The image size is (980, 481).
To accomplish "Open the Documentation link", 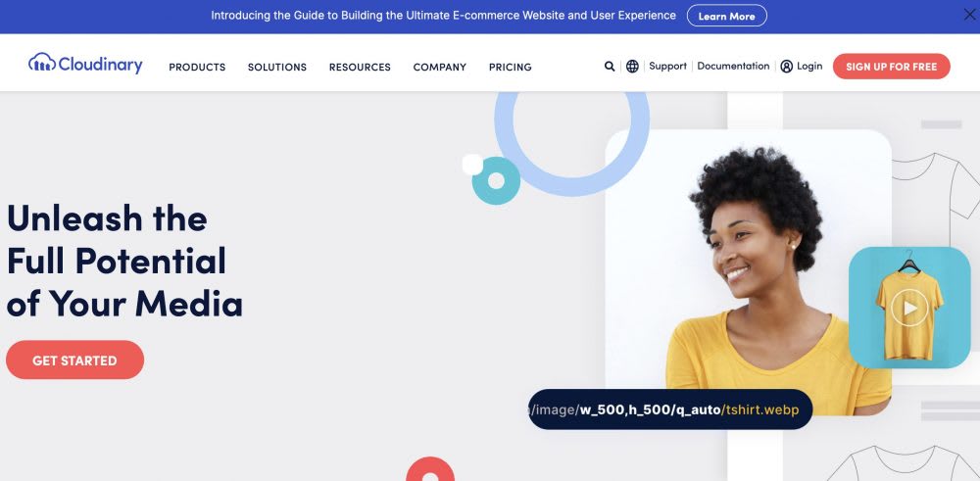I will pos(733,67).
